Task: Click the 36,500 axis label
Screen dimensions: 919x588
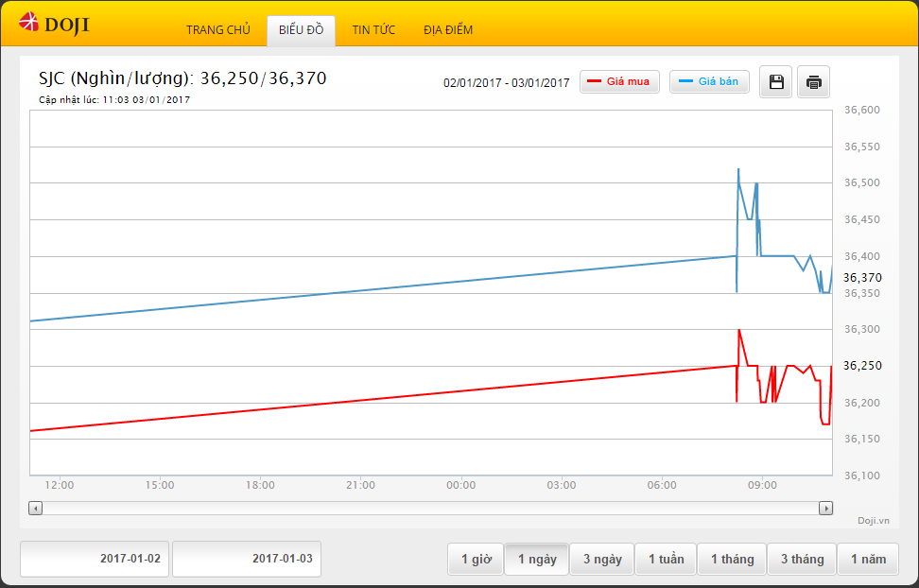Action: point(862,182)
